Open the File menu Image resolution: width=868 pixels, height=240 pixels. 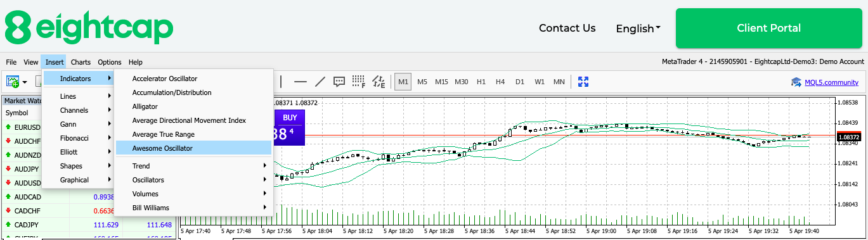11,62
